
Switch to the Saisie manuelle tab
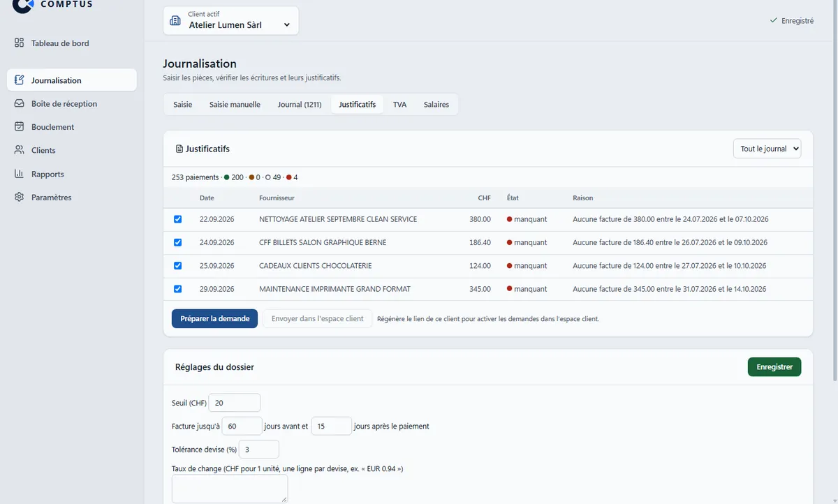(235, 105)
